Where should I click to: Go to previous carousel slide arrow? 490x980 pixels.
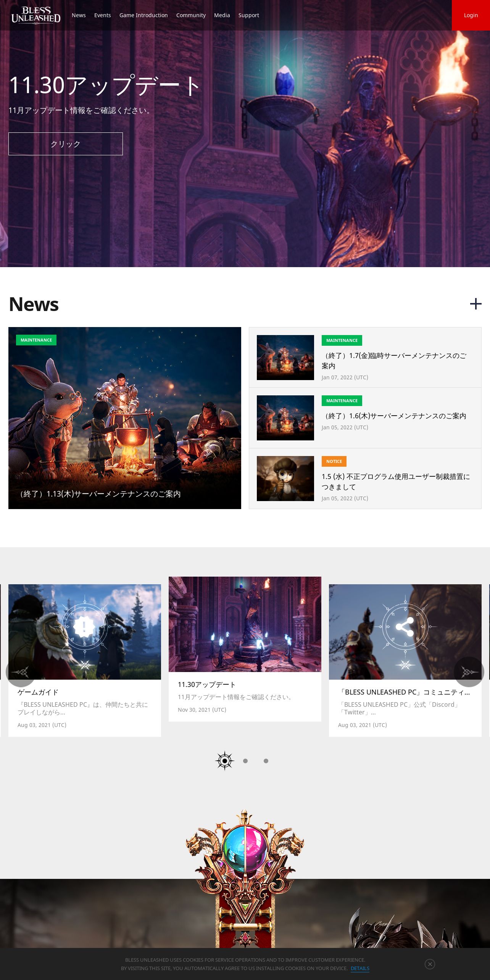click(x=21, y=672)
